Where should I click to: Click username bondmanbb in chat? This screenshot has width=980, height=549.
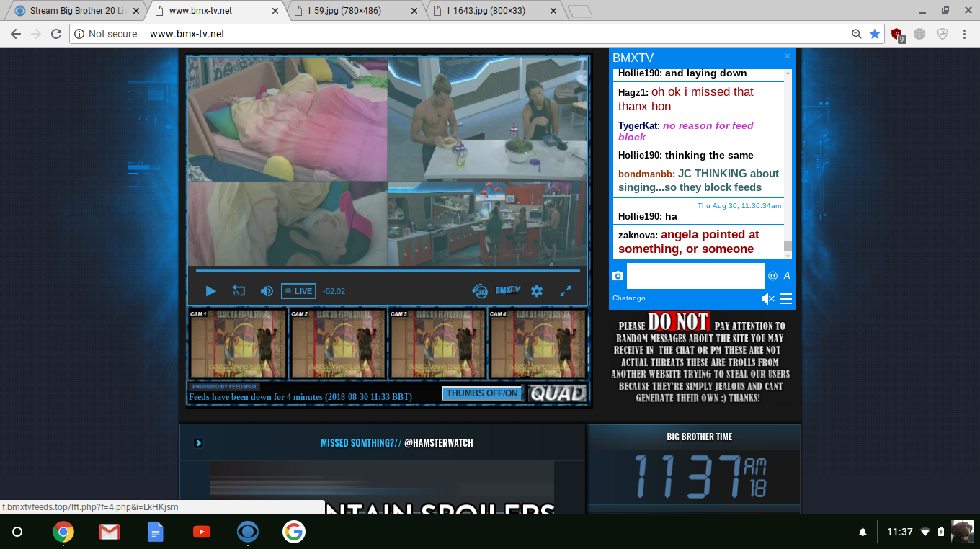646,174
